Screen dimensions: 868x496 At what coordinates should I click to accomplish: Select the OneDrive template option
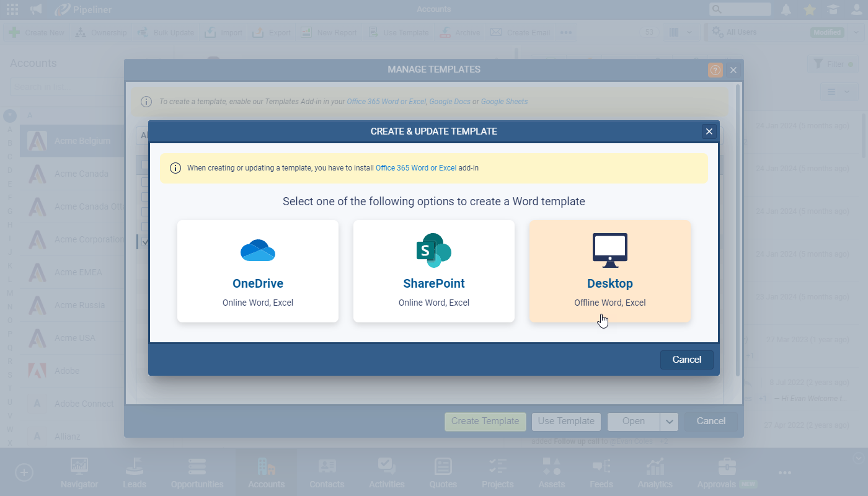click(x=257, y=271)
